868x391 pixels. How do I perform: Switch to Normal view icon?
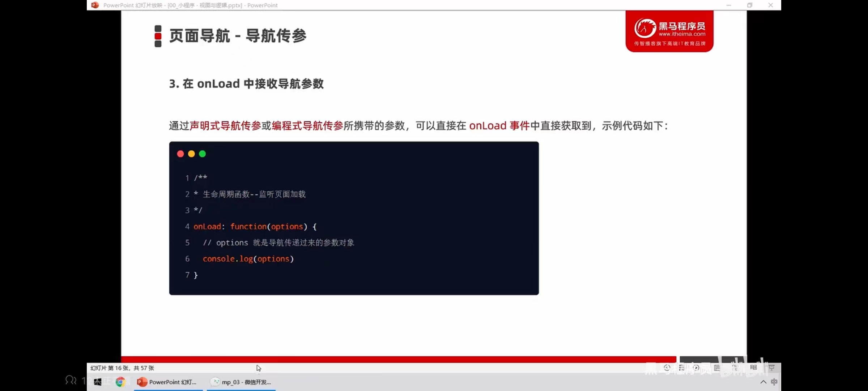point(717,368)
